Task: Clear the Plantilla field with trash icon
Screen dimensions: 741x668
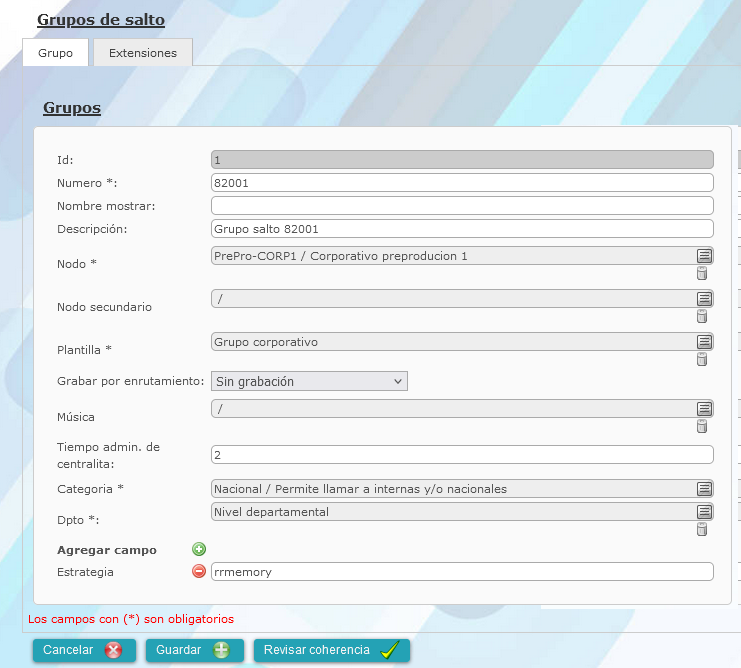Action: click(x=702, y=359)
